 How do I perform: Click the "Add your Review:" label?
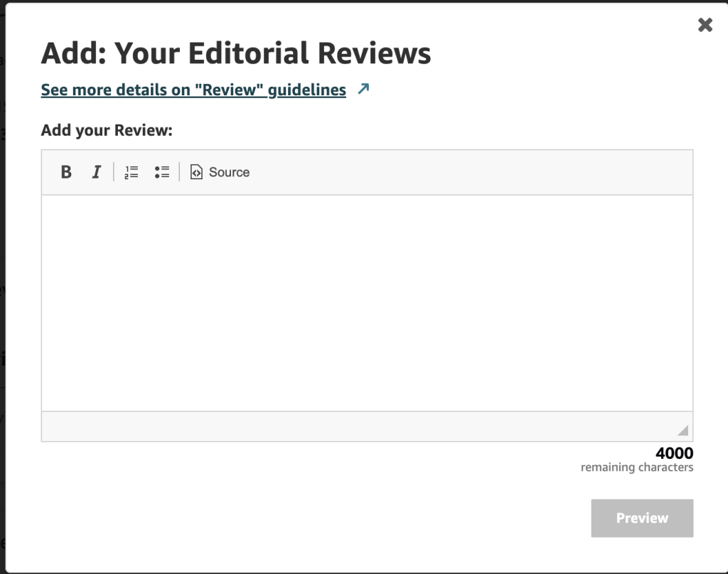tap(107, 131)
